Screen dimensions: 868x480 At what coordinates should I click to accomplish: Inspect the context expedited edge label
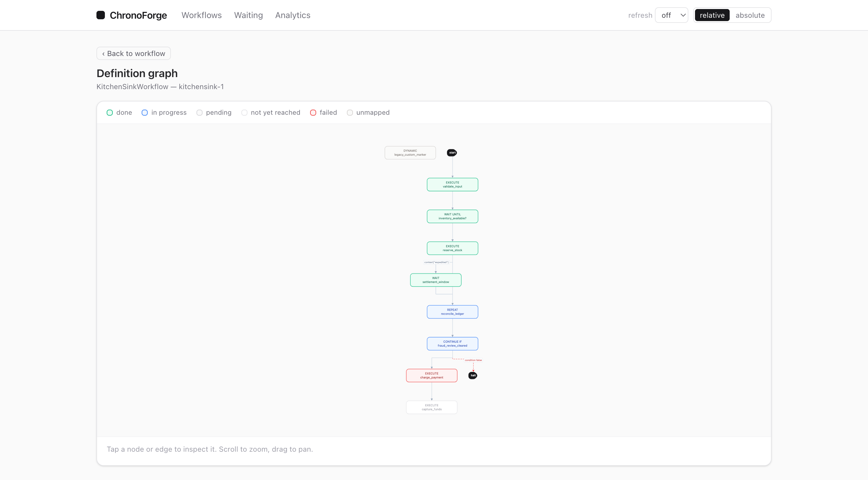click(x=436, y=262)
